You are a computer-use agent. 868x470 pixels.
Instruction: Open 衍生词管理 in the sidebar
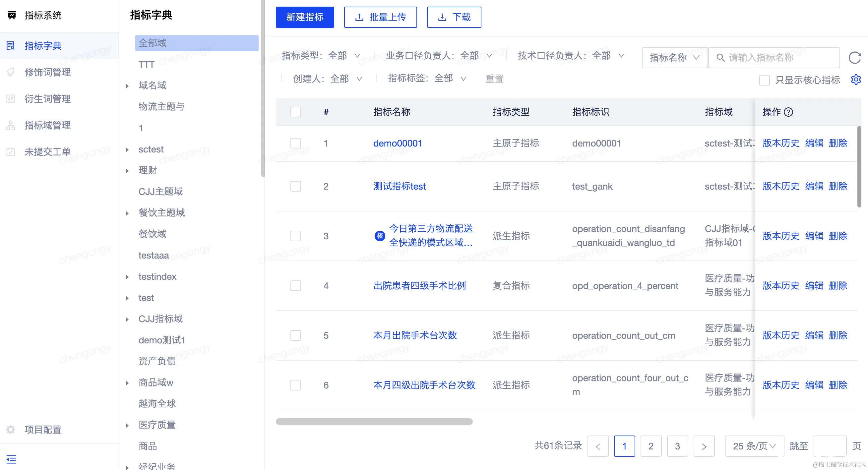point(47,99)
